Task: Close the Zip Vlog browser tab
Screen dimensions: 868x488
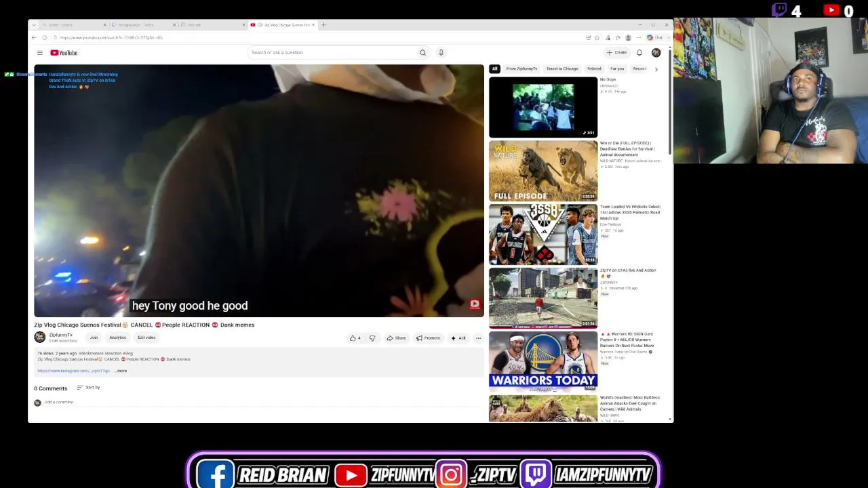Action: (x=313, y=25)
